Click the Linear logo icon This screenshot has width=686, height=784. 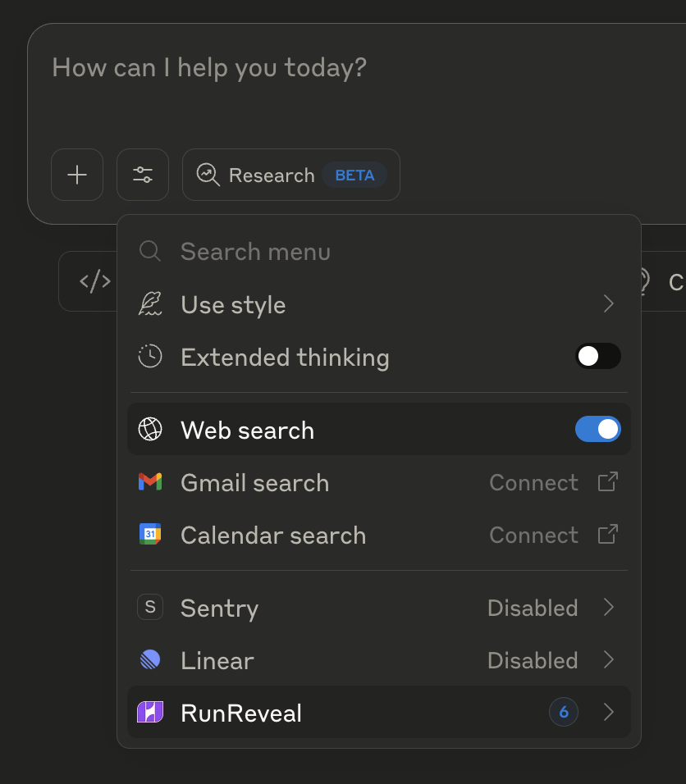pyautogui.click(x=150, y=660)
